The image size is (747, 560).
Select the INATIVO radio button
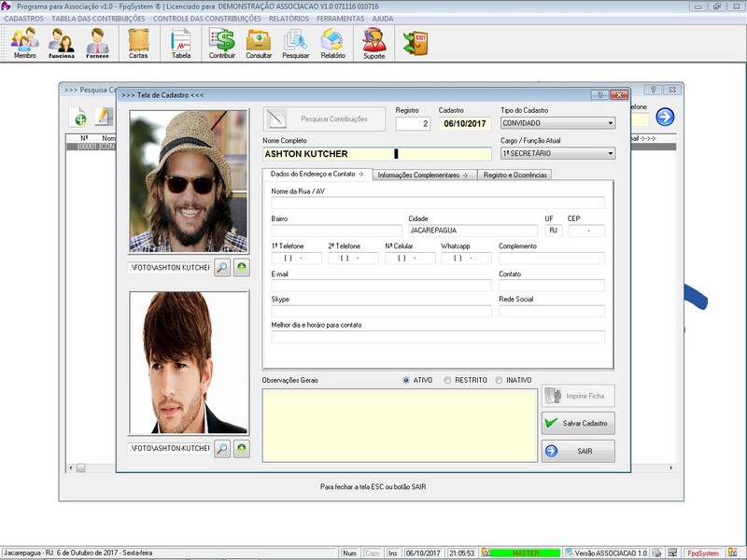tap(500, 380)
